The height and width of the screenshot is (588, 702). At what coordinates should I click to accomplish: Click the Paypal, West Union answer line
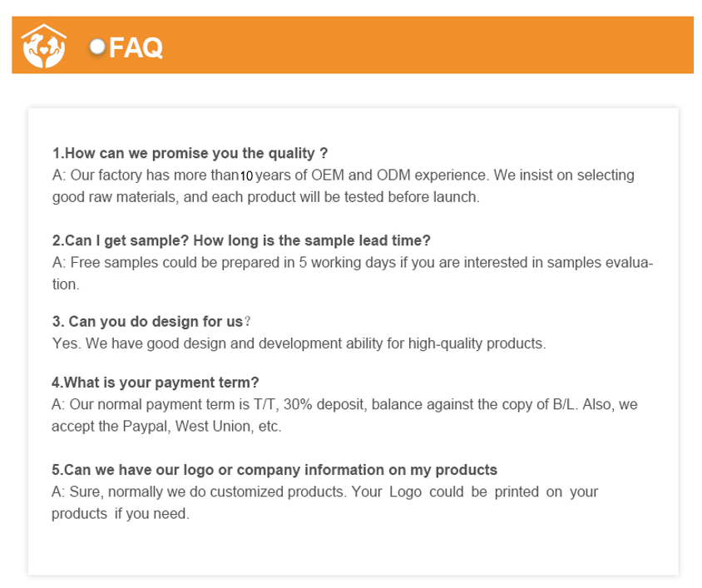coord(167,427)
